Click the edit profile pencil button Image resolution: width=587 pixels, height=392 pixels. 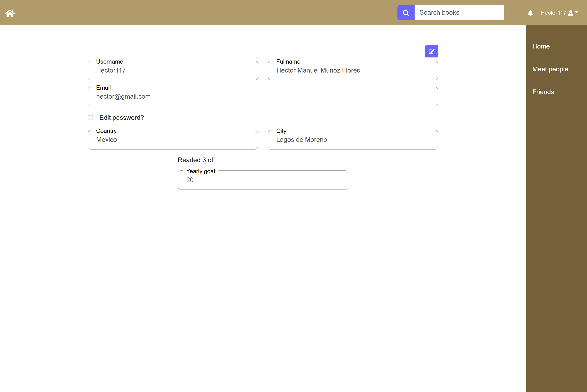pos(431,51)
